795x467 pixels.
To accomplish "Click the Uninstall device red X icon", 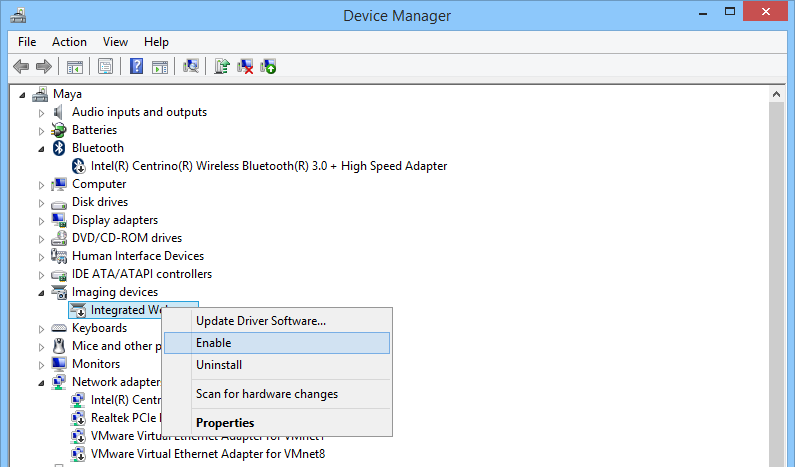I will click(245, 66).
